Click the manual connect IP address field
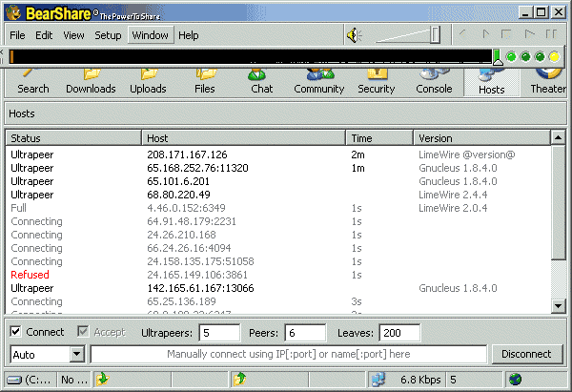The width and height of the screenshot is (572, 392). pyautogui.click(x=289, y=354)
